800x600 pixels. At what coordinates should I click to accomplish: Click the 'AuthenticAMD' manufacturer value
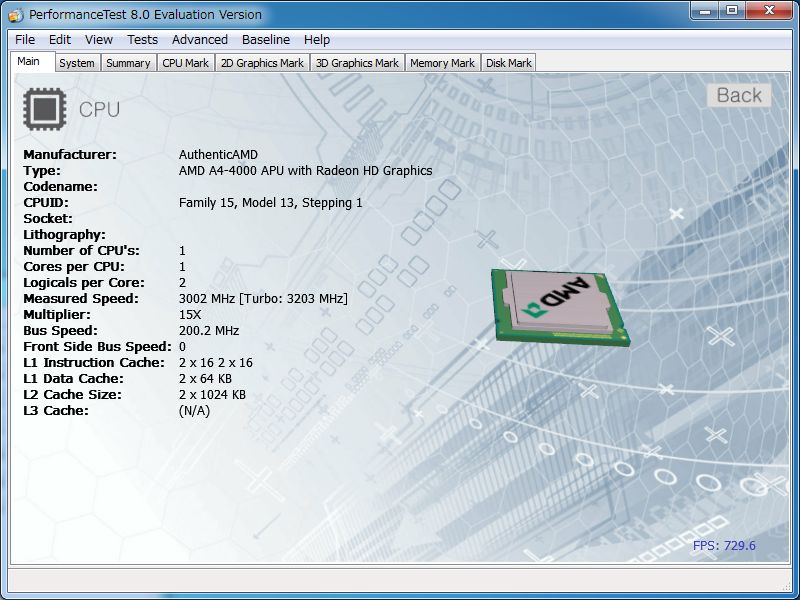218,155
